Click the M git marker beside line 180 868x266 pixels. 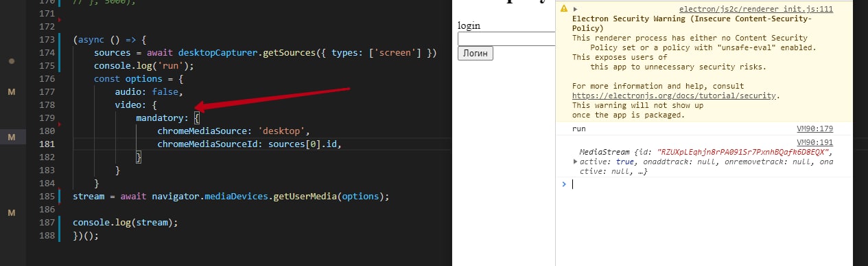[x=11, y=138]
